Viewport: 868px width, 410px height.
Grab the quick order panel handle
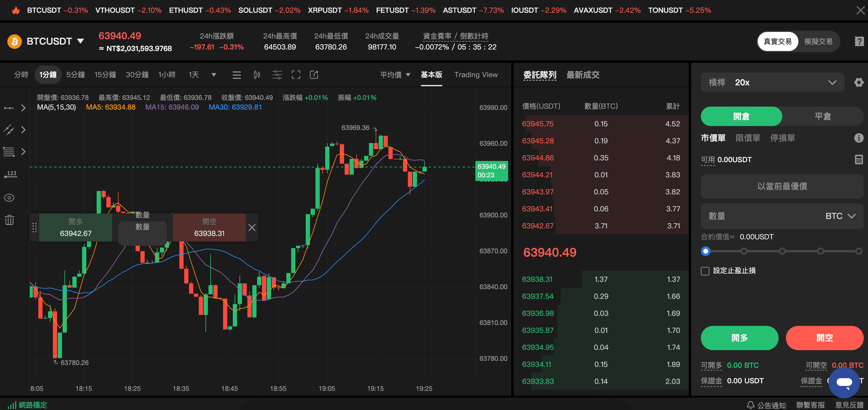click(34, 227)
